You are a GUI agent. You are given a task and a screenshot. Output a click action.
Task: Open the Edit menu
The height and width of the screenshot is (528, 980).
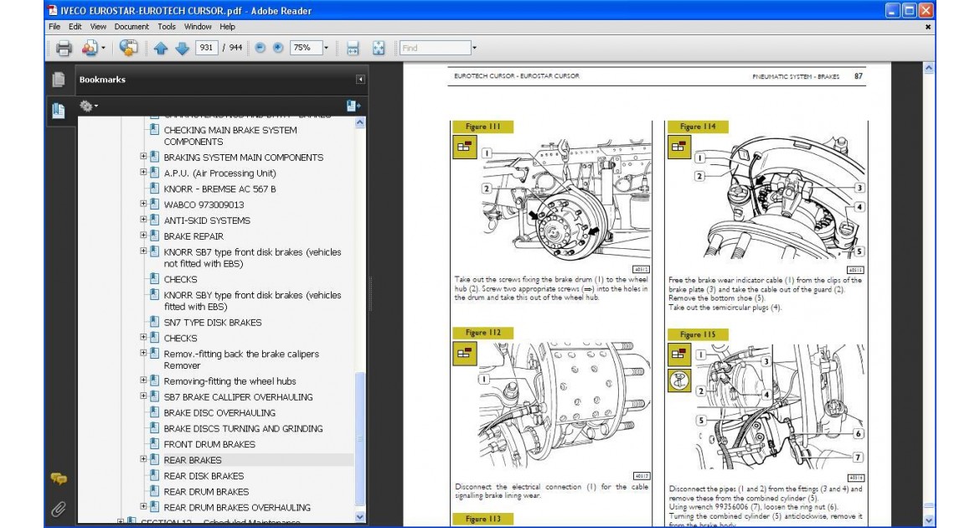coord(75,27)
